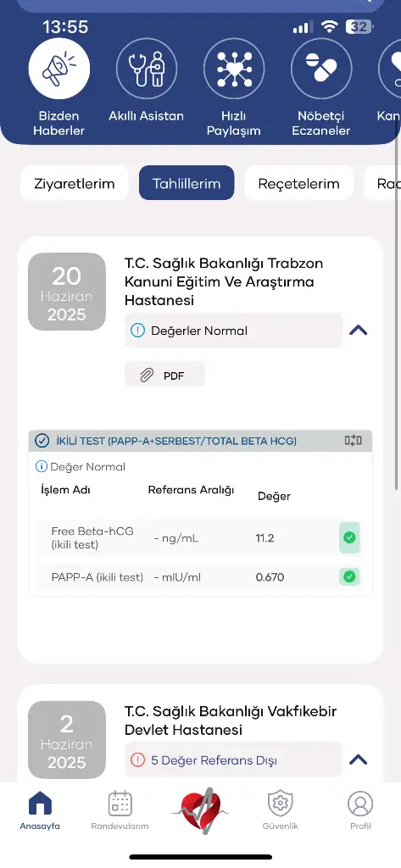Open Randevularım calendar icon
Image resolution: width=401 pixels, height=868 pixels.
pyautogui.click(x=120, y=804)
